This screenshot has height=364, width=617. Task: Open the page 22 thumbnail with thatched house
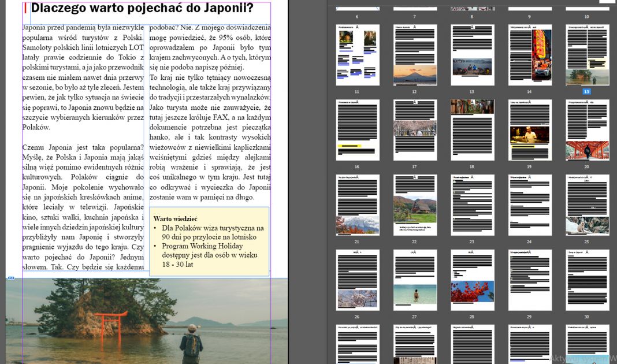coord(415,205)
